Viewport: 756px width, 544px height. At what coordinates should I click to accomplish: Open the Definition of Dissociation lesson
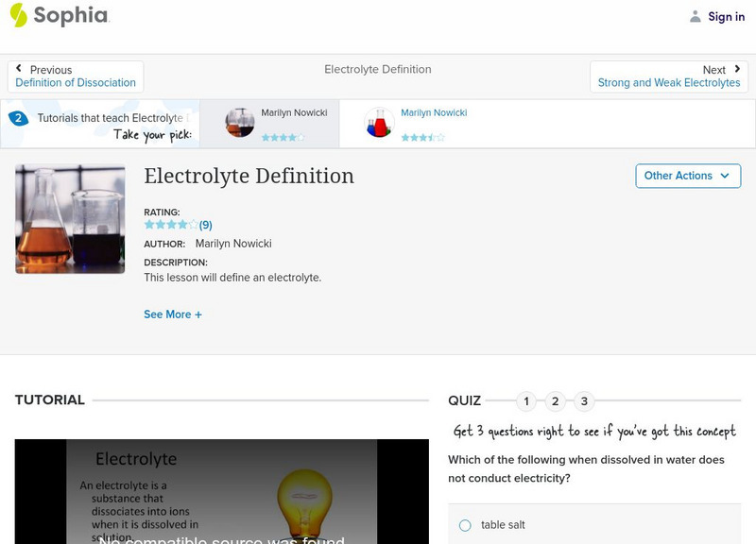tap(75, 82)
